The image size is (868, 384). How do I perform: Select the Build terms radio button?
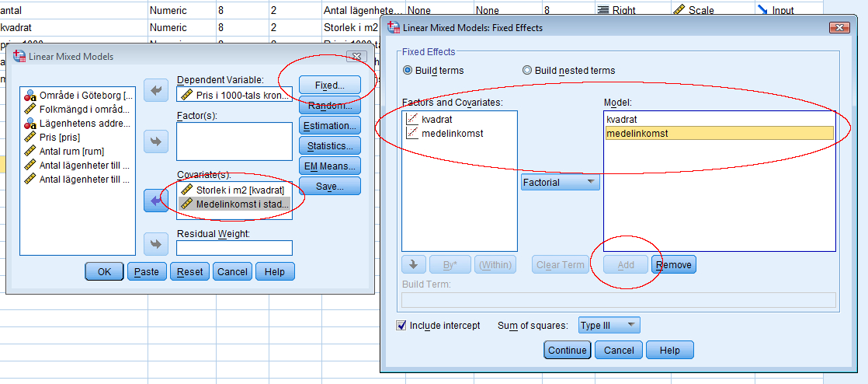(408, 71)
